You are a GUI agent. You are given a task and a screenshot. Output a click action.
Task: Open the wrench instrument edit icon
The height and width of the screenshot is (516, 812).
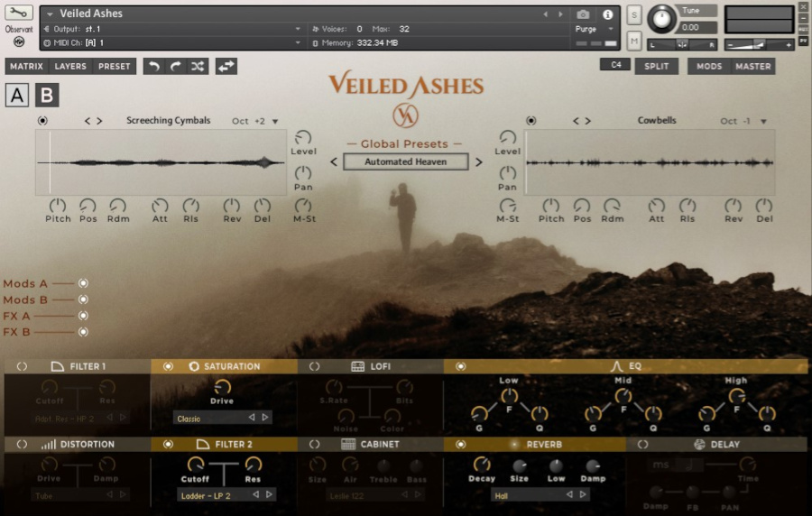coord(19,13)
